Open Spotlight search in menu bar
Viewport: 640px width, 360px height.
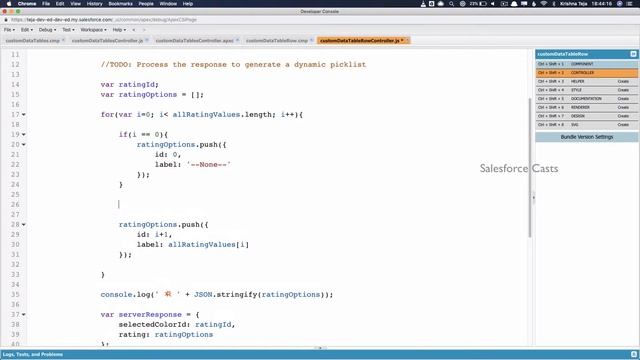pos(451,4)
